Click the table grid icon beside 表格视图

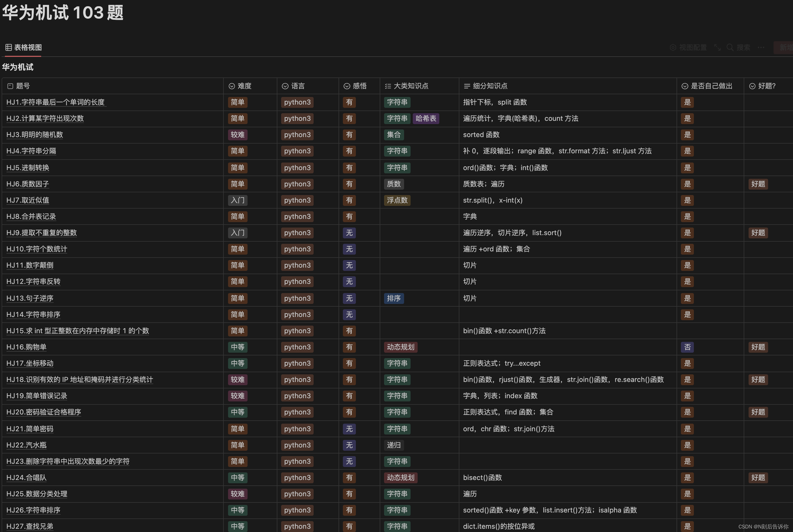click(x=8, y=47)
